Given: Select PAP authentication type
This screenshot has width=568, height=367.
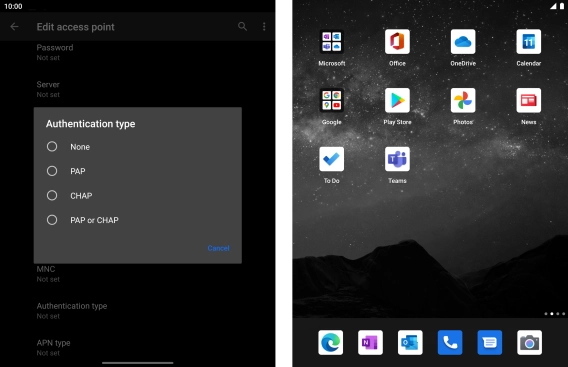Looking at the screenshot, I should 138,171.
